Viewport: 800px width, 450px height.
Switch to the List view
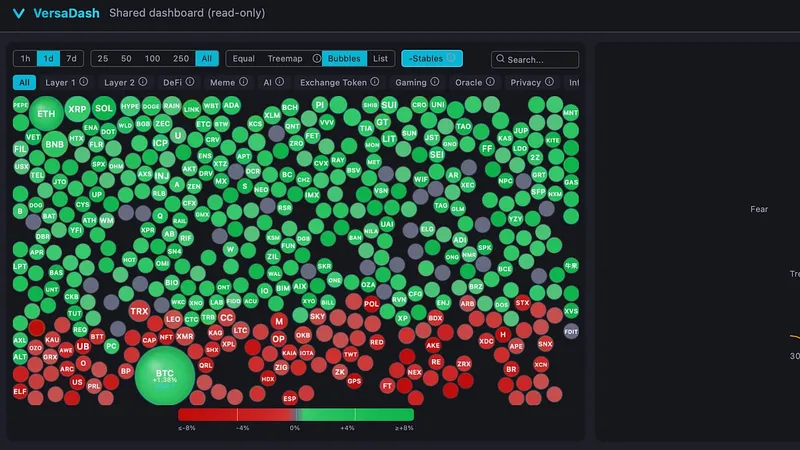[380, 59]
